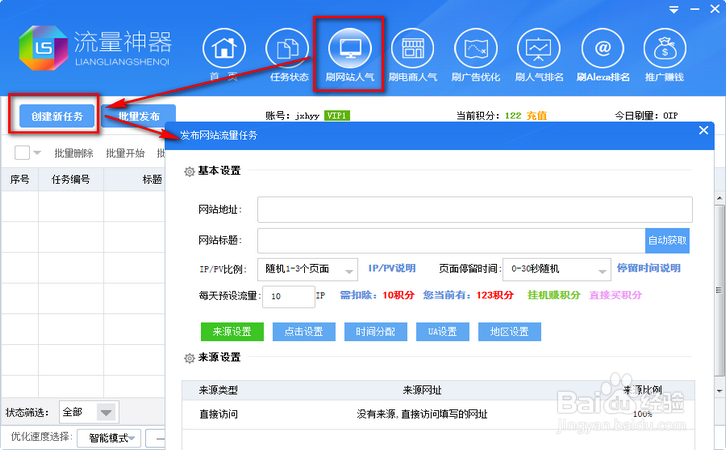Click the 创建新任务 button
Viewport: 726px width, 450px height.
[57, 116]
